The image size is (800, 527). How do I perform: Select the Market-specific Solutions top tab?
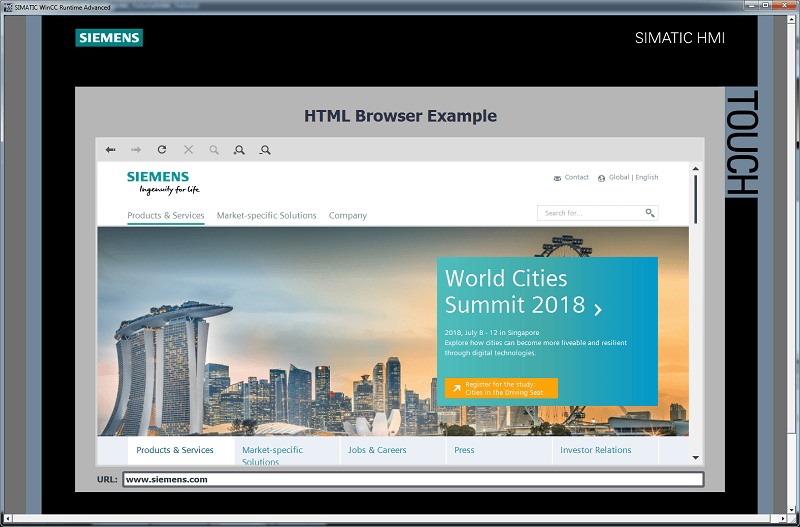click(x=266, y=215)
